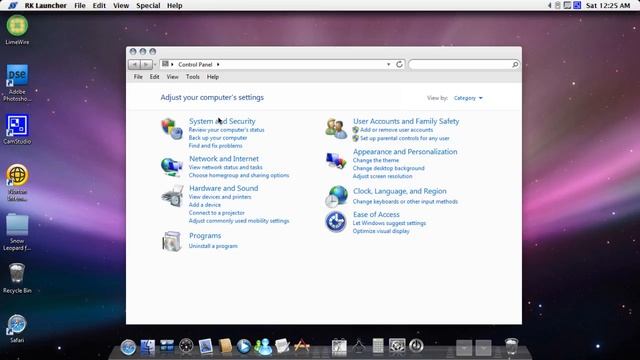Click Connect to a projector link
The image size is (640, 360).
click(217, 213)
